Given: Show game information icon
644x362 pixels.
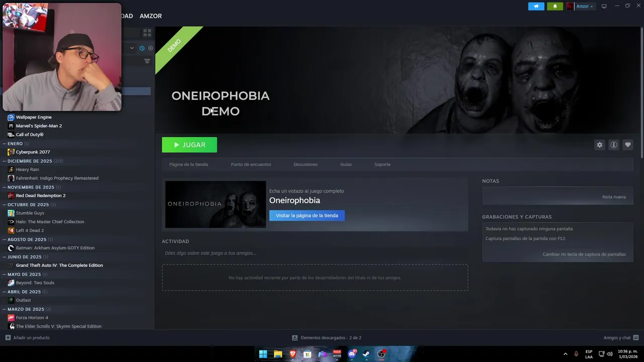Looking at the screenshot, I should pyautogui.click(x=613, y=145).
